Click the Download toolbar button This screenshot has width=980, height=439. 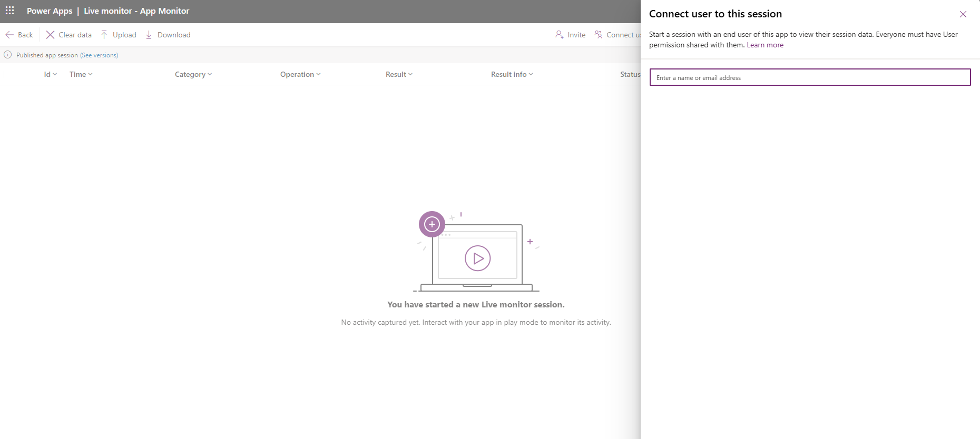pyautogui.click(x=168, y=35)
